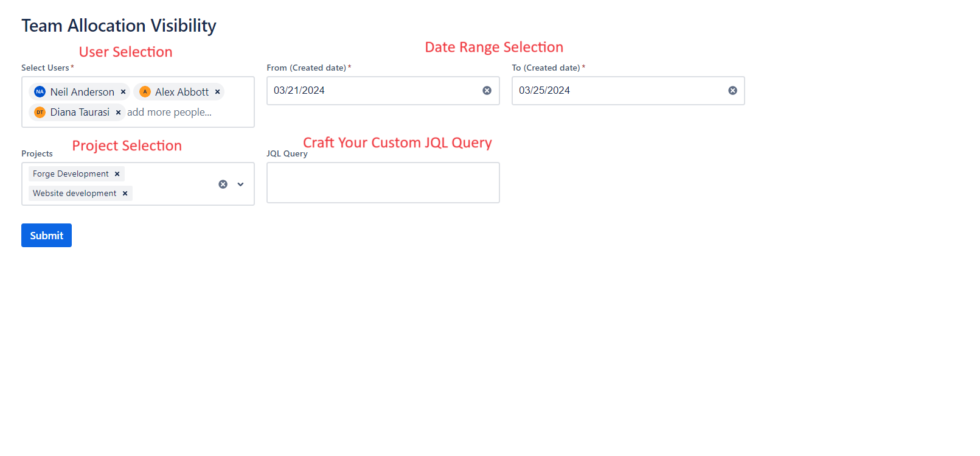Click Diana Taurasi's avatar icon

[x=40, y=113]
